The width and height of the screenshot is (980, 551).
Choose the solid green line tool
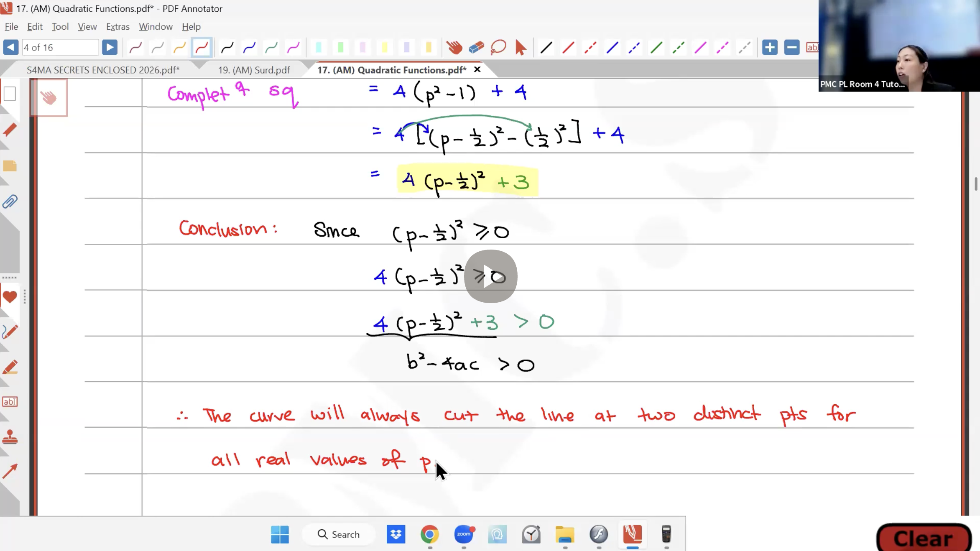click(x=656, y=48)
